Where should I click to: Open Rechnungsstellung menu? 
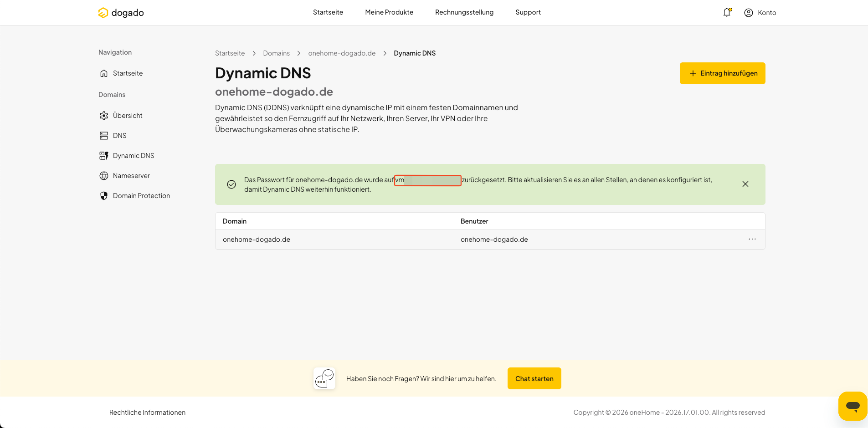(x=464, y=12)
